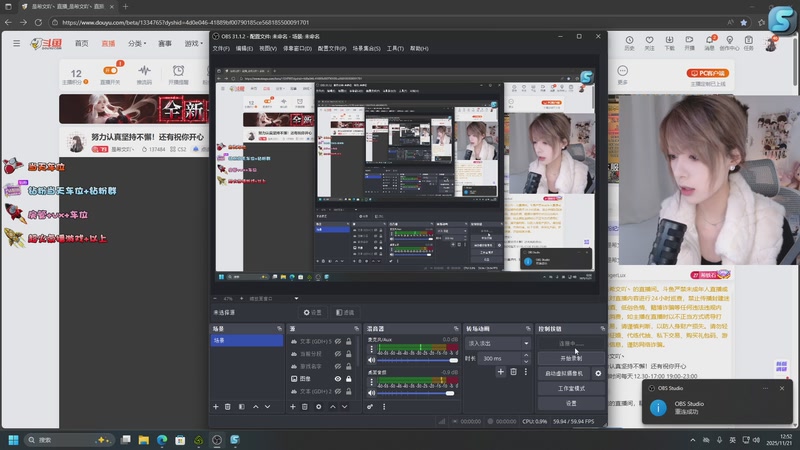Image resolution: width=800 pixels, height=450 pixels.
Task: Move source down in sources panel
Action: pyautogui.click(x=344, y=407)
